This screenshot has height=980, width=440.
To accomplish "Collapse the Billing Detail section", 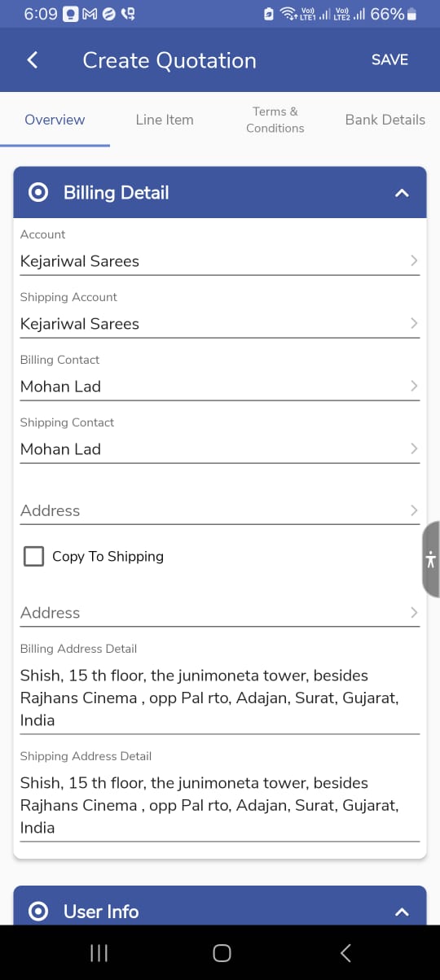I will (401, 193).
